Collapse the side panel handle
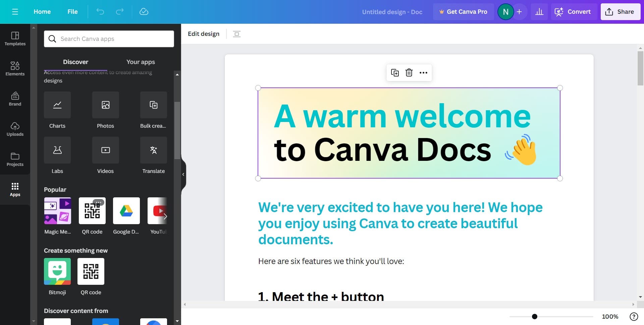644x325 pixels. tap(183, 174)
